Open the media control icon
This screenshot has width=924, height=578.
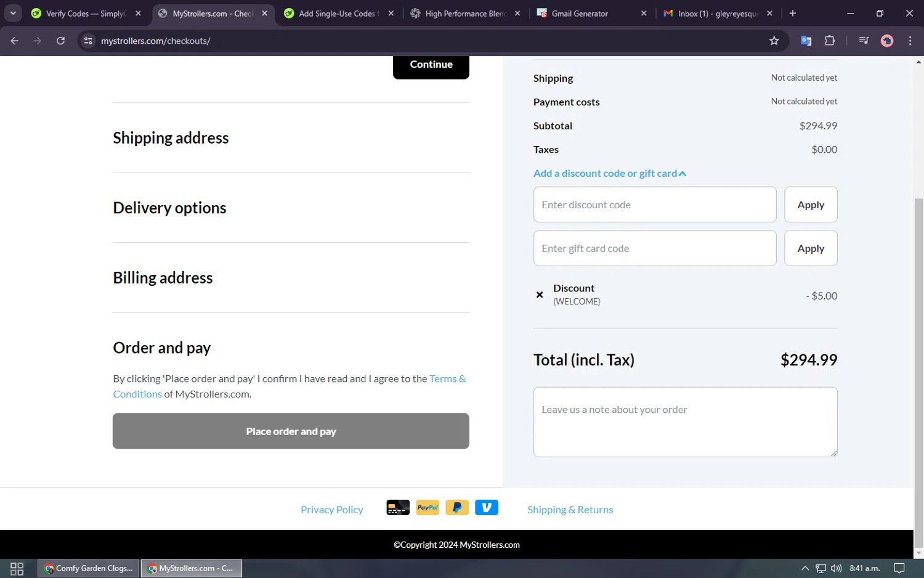coord(864,41)
